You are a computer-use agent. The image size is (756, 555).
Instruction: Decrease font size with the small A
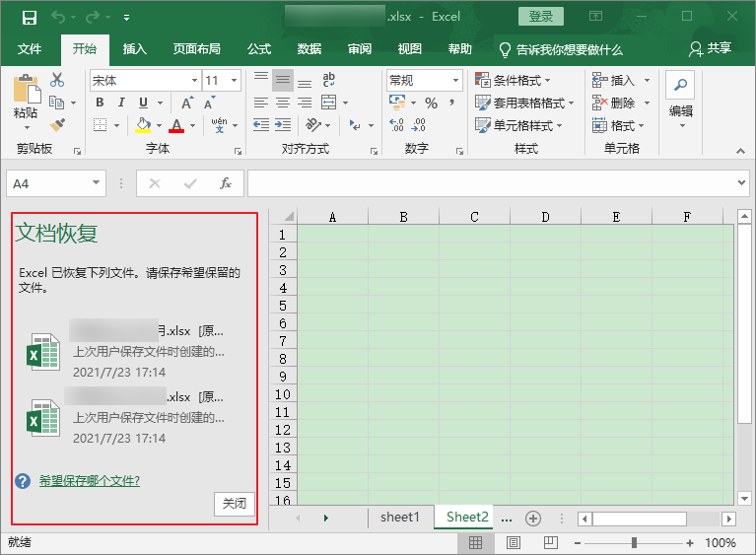click(209, 103)
